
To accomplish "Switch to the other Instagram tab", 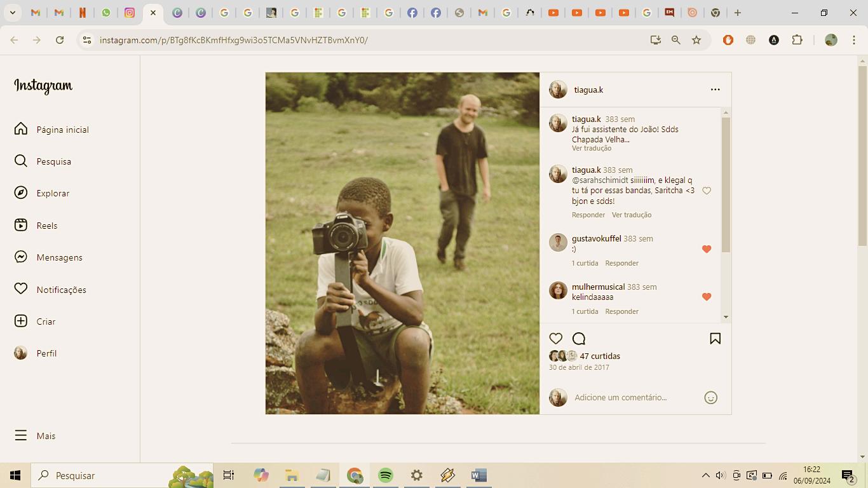I will (x=130, y=13).
